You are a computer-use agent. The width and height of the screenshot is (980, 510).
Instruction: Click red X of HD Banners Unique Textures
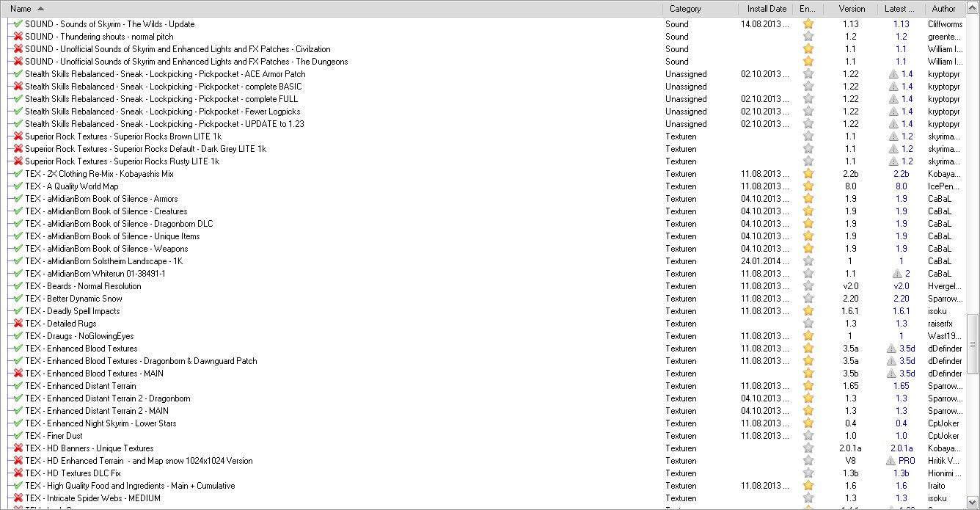coord(18,448)
